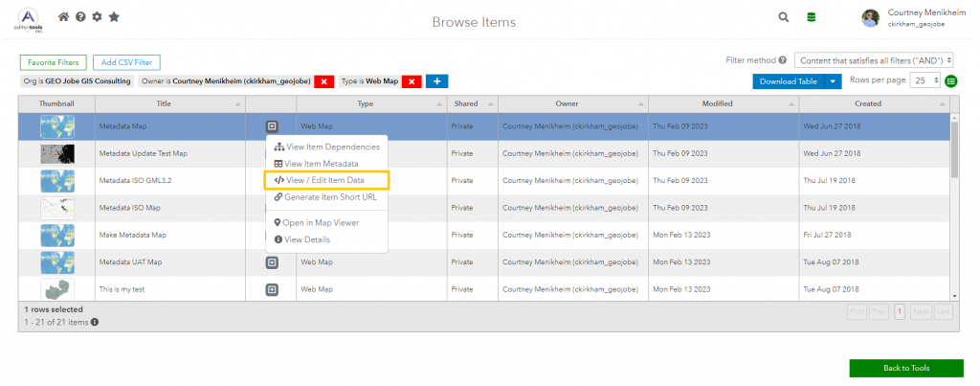The width and height of the screenshot is (980, 386).
Task: Click View Item Dependencies option
Action: click(328, 147)
